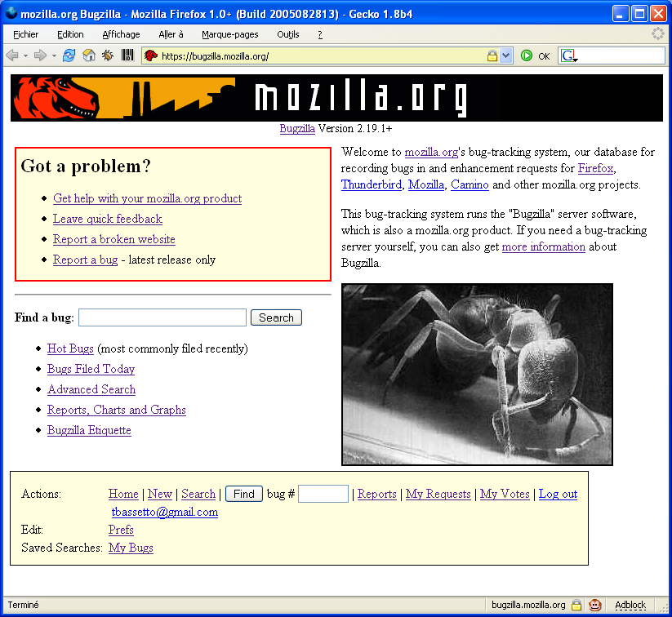Open the Bugs Filed Today link
The width and height of the screenshot is (672, 617).
coord(91,369)
